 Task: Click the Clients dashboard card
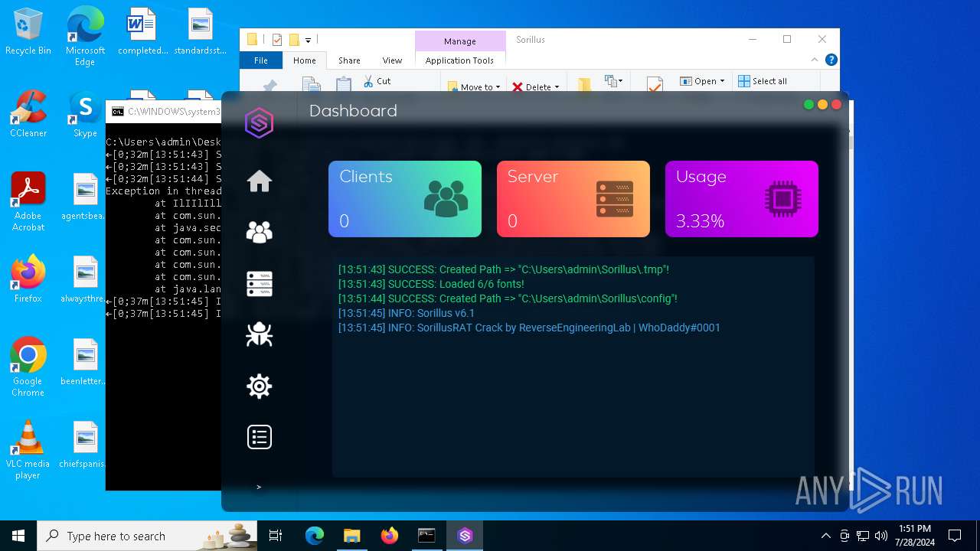coord(405,199)
